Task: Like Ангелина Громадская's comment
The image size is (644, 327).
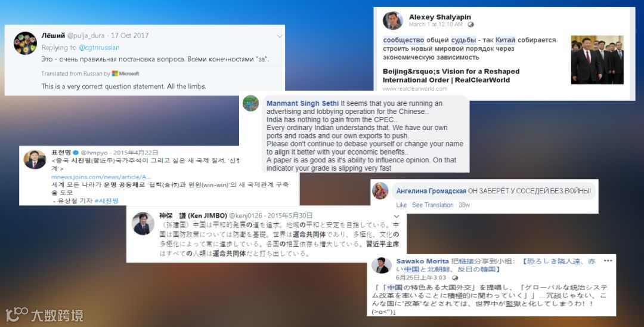Action: tap(401, 205)
